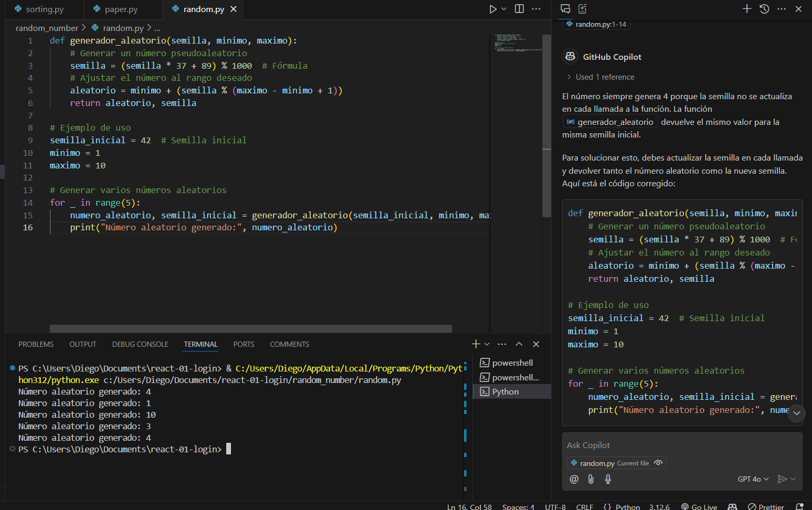
Task: Click the @ mention icon in chat
Action: (574, 479)
